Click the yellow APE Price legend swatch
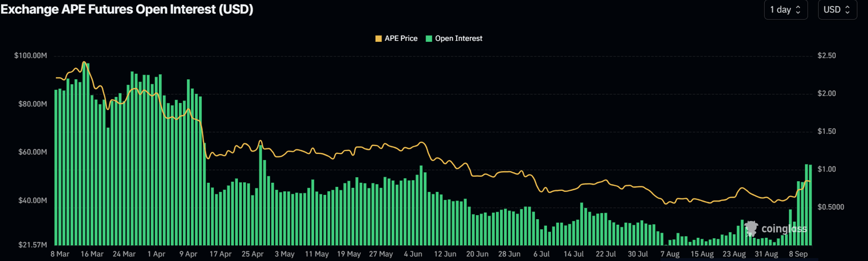Screen dimensions: 868x261 [378, 38]
